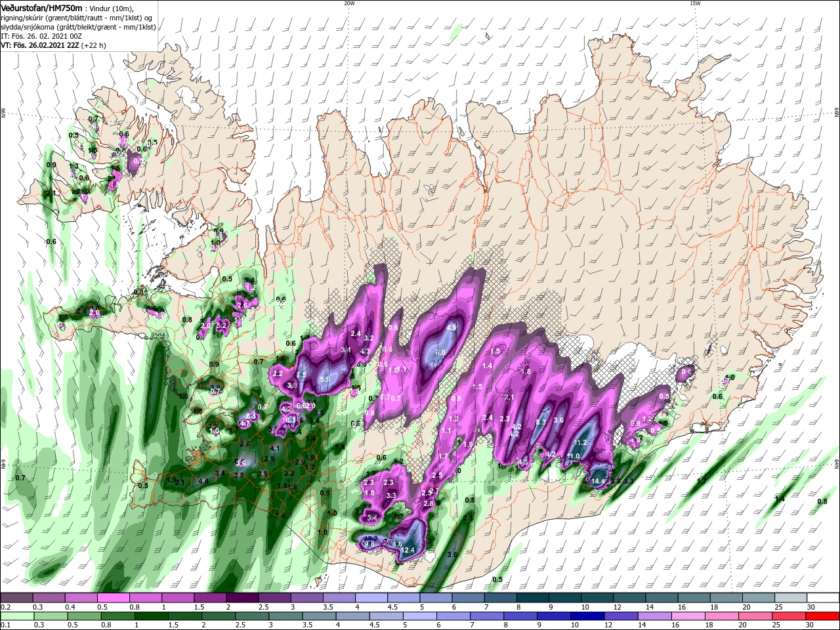Select the light violet 14–16 swatch, bottom legend row

tap(655, 616)
